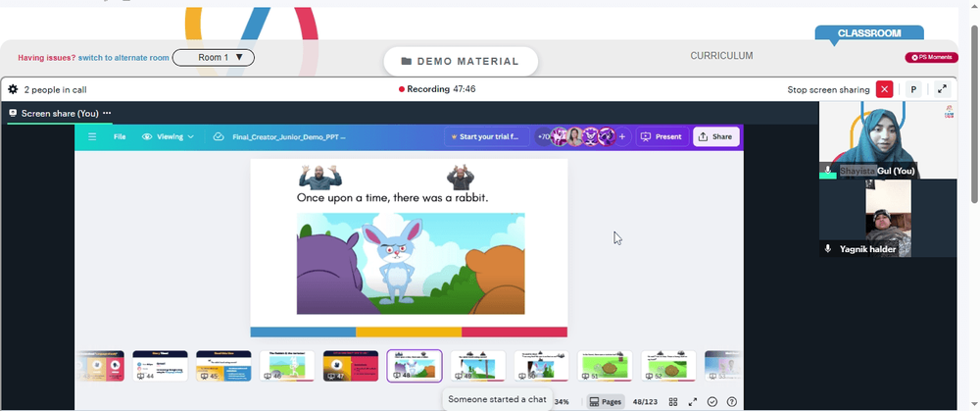The width and height of the screenshot is (980, 411).
Task: Click the red stop screen sharing X
Action: [884, 89]
